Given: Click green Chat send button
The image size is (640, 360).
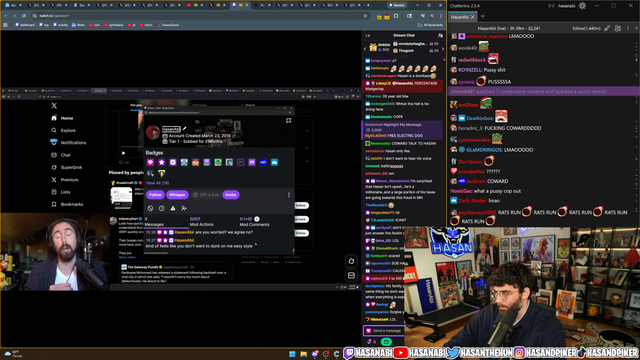Looking at the screenshot, I should [386, 342].
